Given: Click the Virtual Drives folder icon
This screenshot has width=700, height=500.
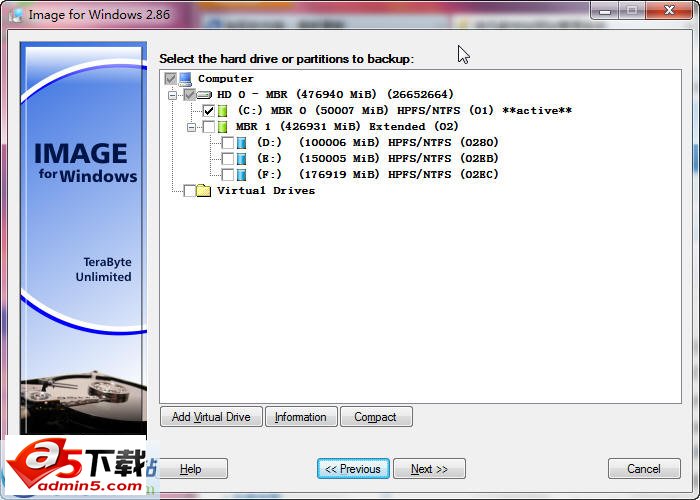Looking at the screenshot, I should [x=204, y=191].
